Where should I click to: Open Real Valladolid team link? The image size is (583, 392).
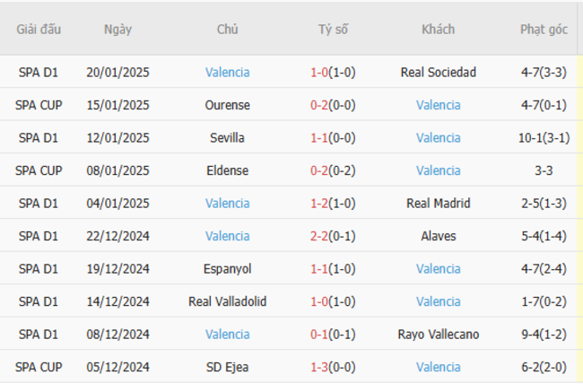point(227,301)
